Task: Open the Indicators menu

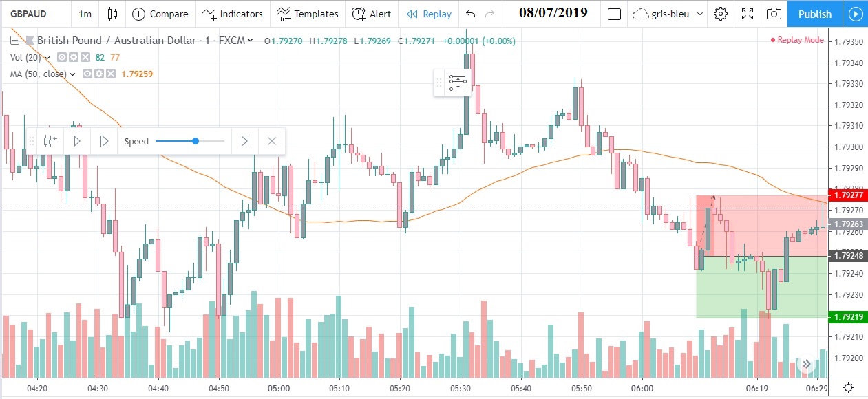Action: [233, 14]
